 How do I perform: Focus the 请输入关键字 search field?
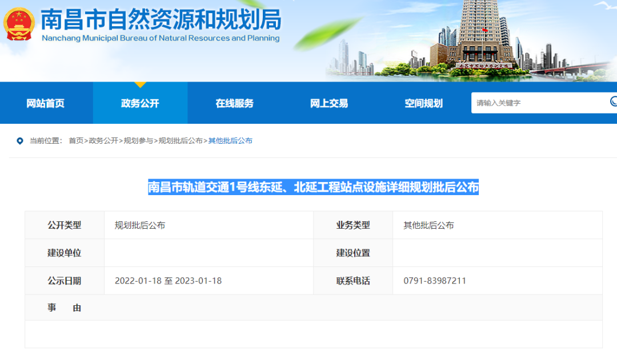(537, 103)
